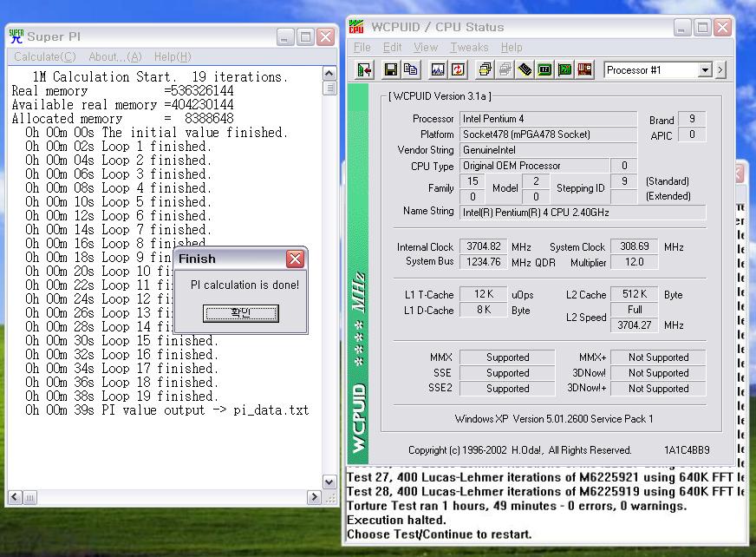Click the toolbar overflow chevron beside the processor selector

coord(720,70)
